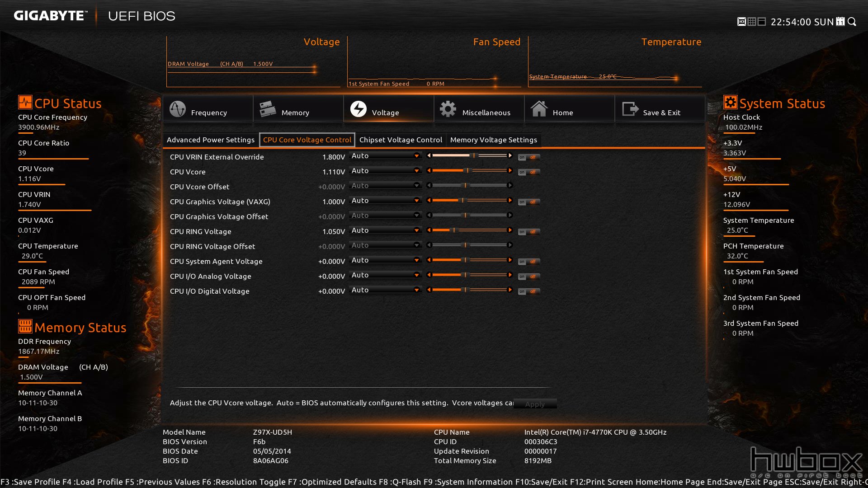Screen dimensions: 868x488
Task: Toggle on/off switch for CPU Graphics Voltage (VAXG)
Action: pyautogui.click(x=529, y=202)
